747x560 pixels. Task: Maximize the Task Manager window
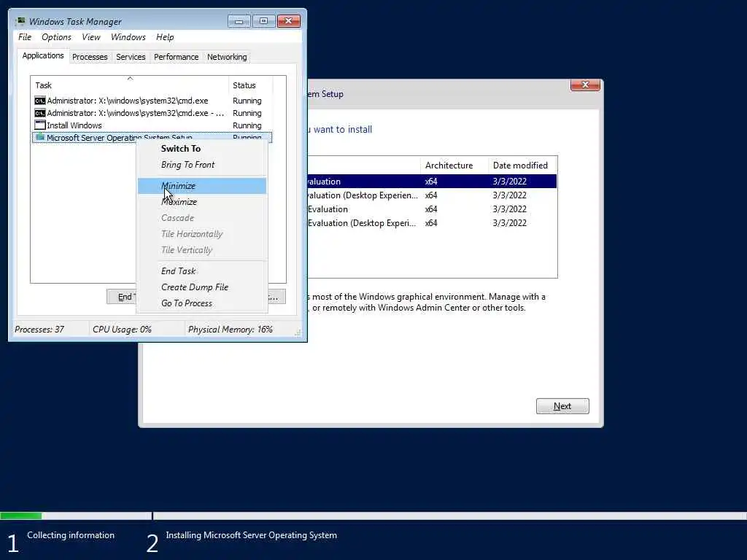click(263, 21)
